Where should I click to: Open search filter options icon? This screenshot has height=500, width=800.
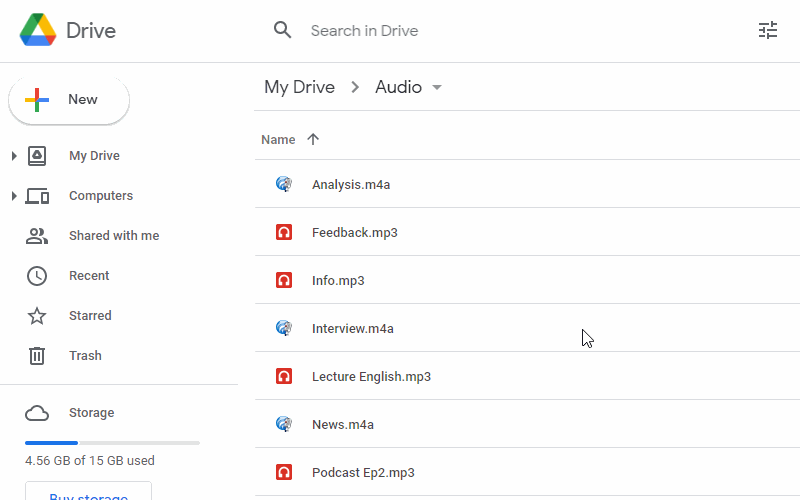click(x=768, y=30)
